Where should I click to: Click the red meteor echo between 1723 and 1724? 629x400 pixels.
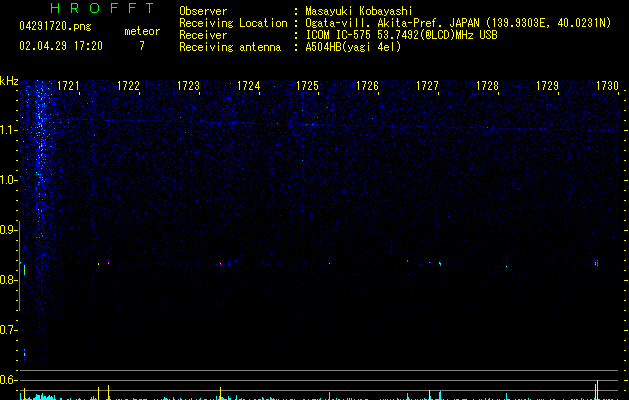pyautogui.click(x=220, y=264)
